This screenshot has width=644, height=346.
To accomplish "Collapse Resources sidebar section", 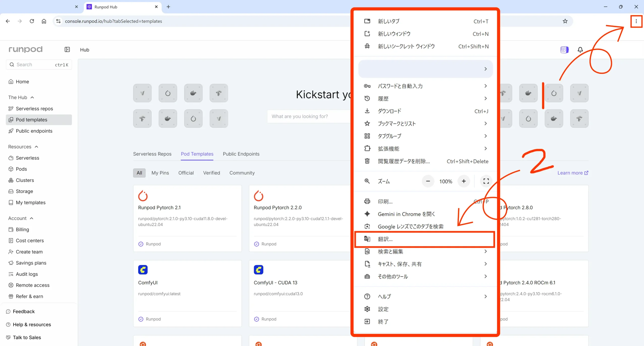I will (x=23, y=147).
